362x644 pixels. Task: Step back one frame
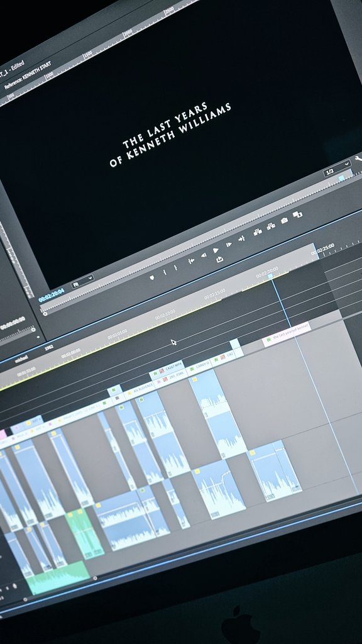(203, 255)
